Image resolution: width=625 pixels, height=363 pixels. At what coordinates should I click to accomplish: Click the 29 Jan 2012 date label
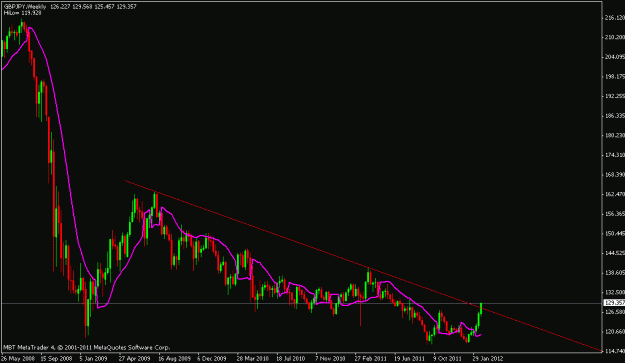pos(488,358)
